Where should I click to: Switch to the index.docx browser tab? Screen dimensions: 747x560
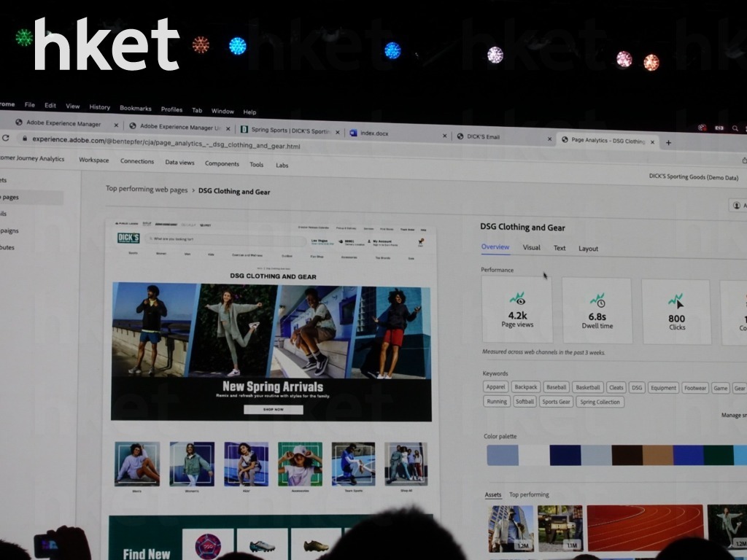(x=374, y=133)
